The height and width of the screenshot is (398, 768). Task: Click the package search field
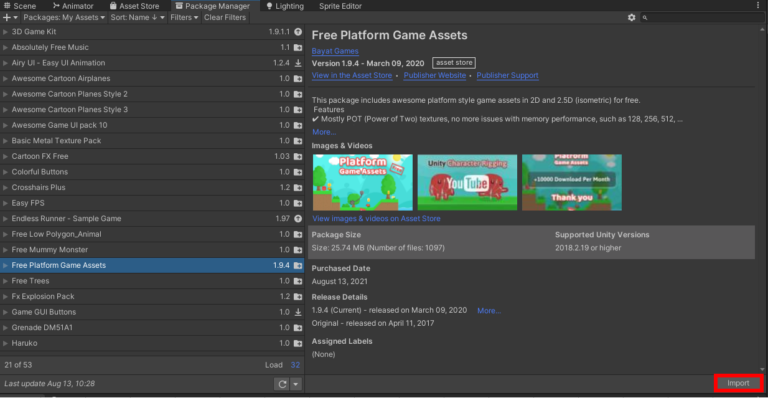(x=702, y=17)
